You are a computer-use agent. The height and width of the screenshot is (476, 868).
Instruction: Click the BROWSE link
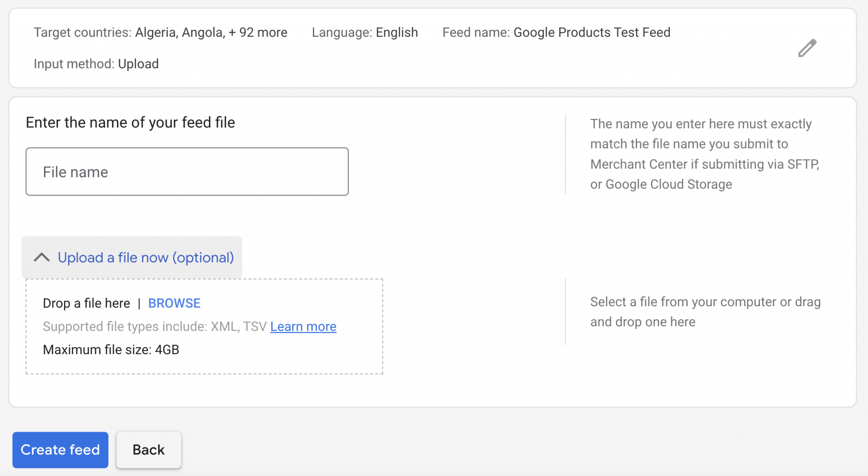pos(174,303)
